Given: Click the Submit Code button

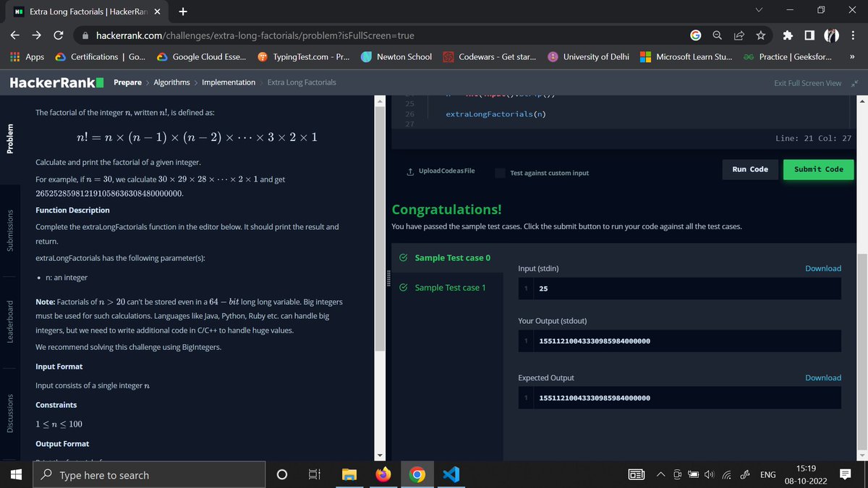Looking at the screenshot, I should pos(819,169).
